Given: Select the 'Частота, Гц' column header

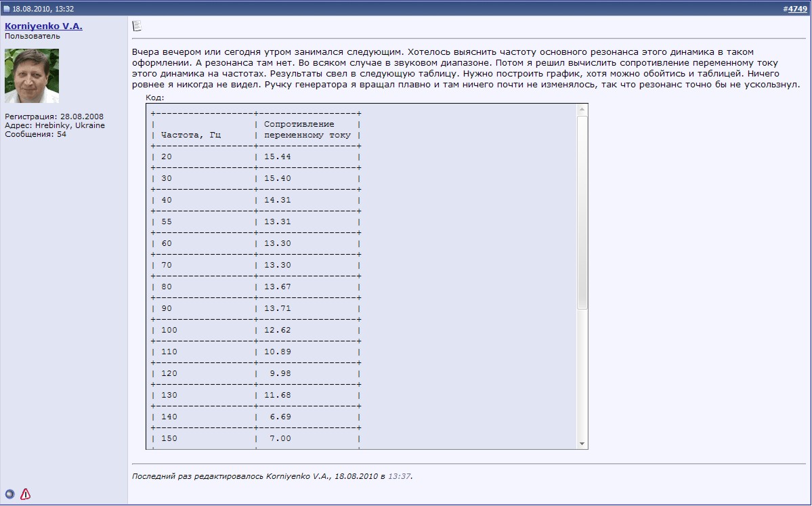Looking at the screenshot, I should coord(191,135).
